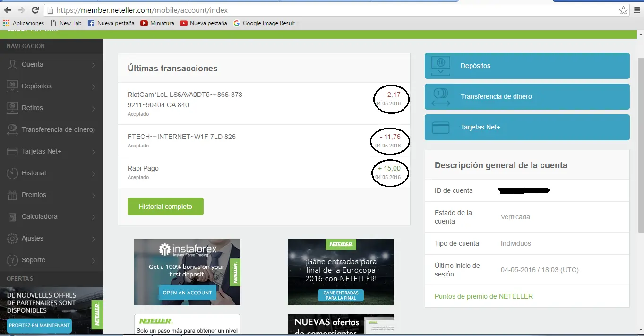Click coins icon on Transferencia de dinero button
The width and height of the screenshot is (644, 336).
coord(441,96)
